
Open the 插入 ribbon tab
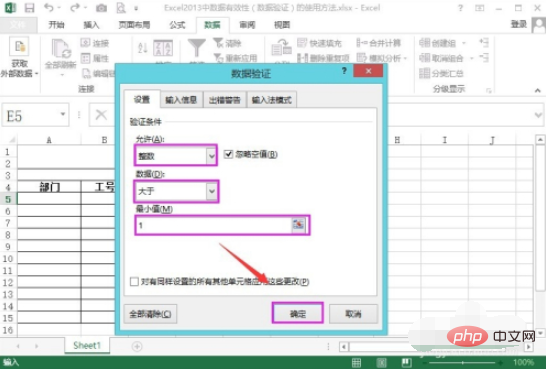tap(91, 25)
